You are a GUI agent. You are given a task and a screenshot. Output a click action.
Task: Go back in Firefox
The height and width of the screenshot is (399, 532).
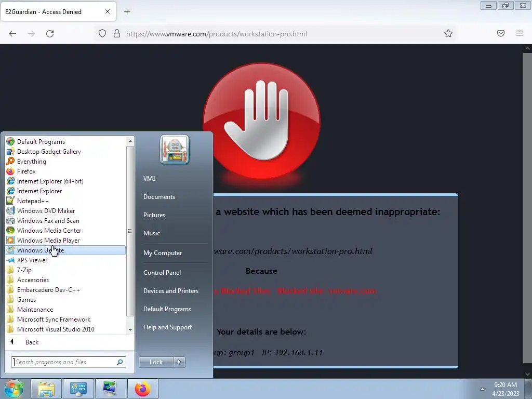click(x=12, y=34)
